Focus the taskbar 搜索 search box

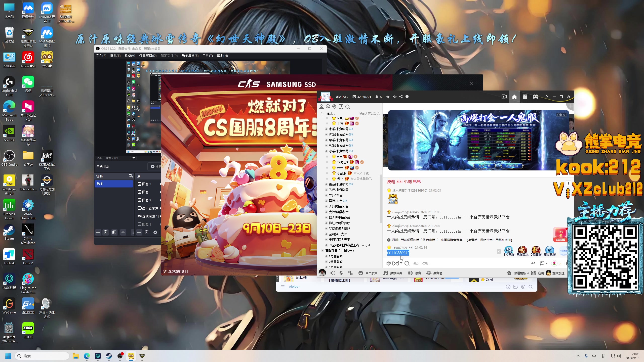[42, 356]
